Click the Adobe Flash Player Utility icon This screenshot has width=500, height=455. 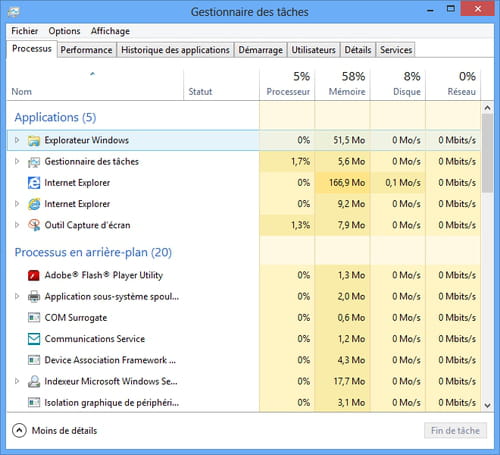click(x=34, y=275)
